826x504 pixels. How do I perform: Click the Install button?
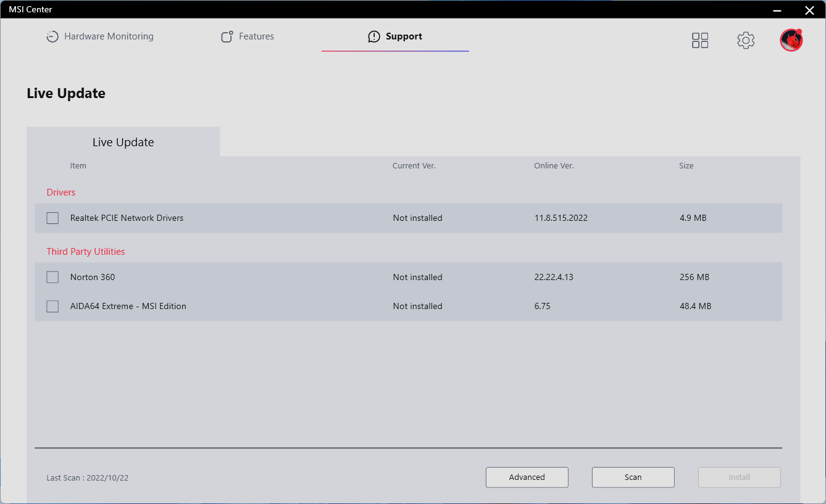pos(740,477)
